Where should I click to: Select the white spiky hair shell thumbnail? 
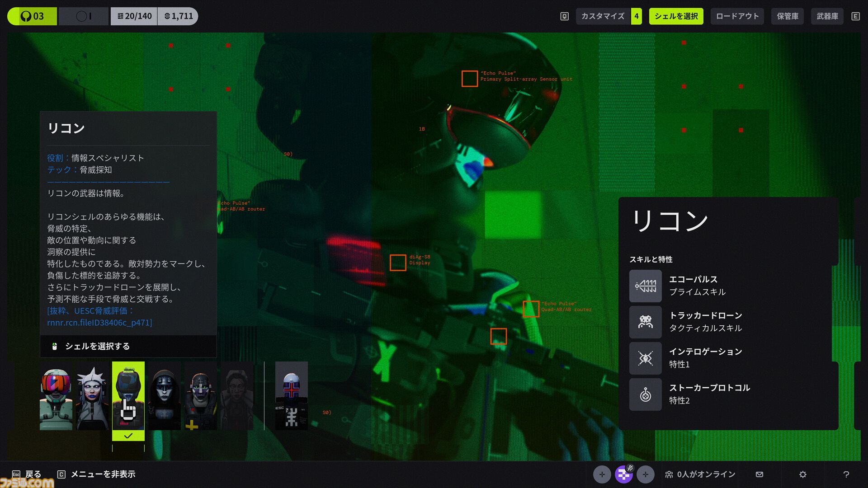pos(92,396)
